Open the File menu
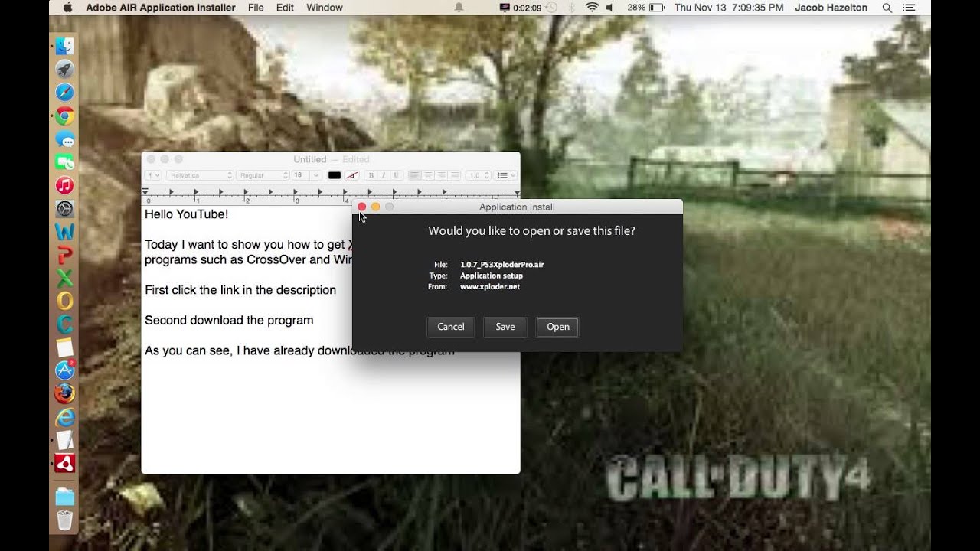The width and height of the screenshot is (980, 551). (256, 8)
